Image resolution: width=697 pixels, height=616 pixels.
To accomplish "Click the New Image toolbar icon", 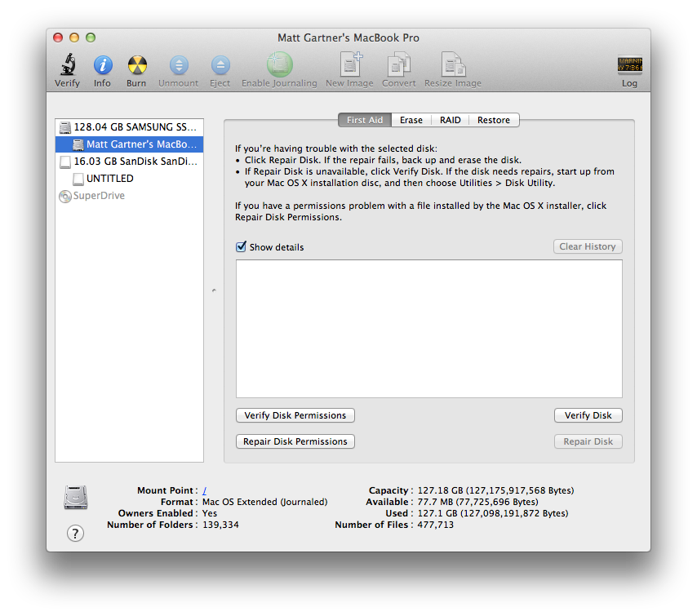I will coord(351,64).
